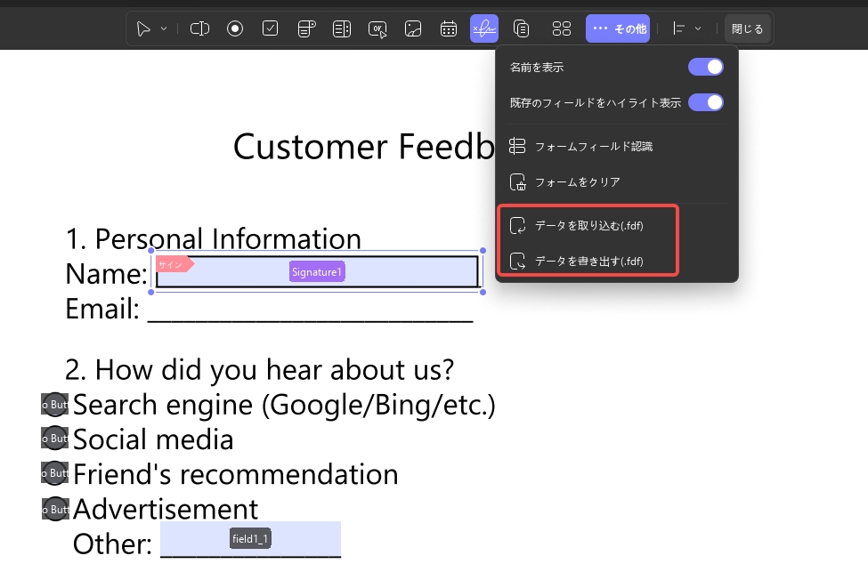Click the field1_1 text field
Screen dimensions: 868x588
250,539
